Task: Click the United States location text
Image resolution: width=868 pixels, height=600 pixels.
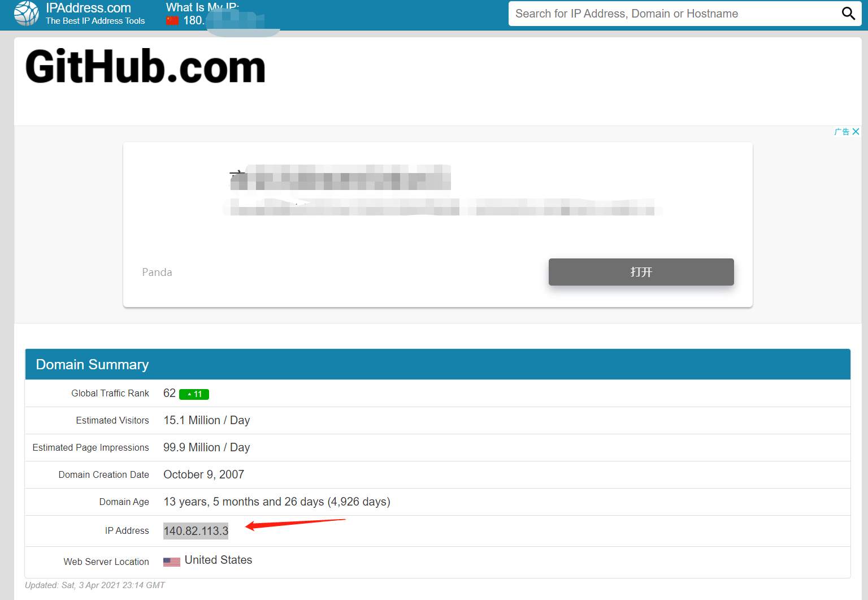Action: coord(218,560)
